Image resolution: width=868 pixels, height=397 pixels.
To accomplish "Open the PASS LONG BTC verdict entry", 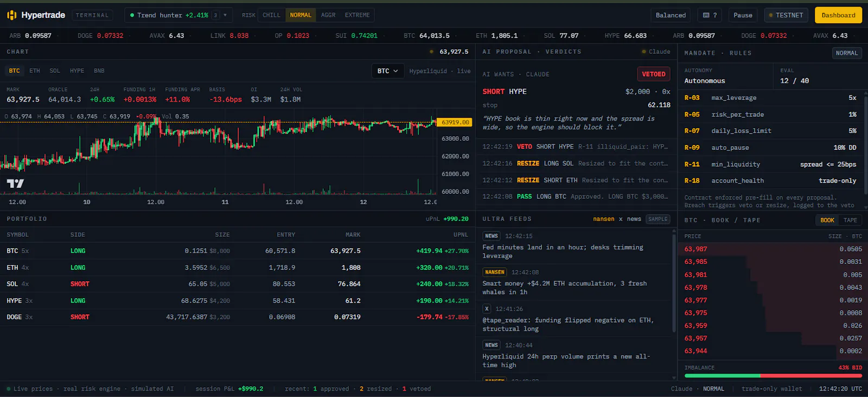I will tap(576, 197).
